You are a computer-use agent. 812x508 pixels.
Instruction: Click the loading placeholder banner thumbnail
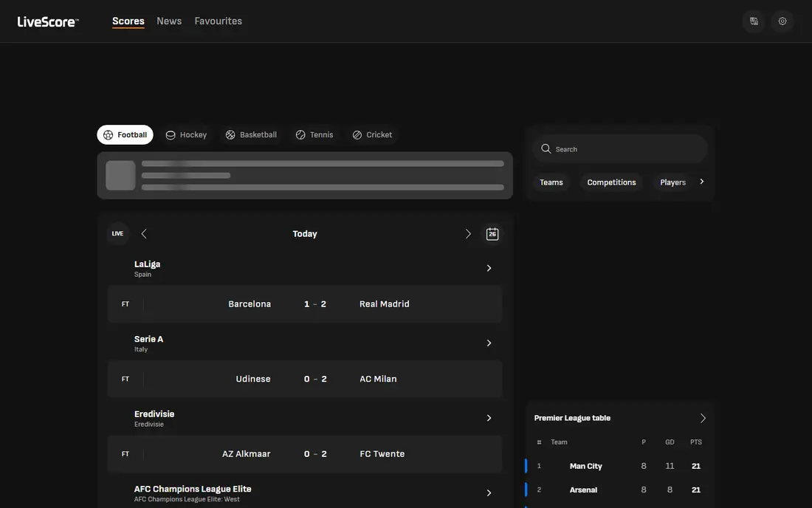[x=120, y=176]
